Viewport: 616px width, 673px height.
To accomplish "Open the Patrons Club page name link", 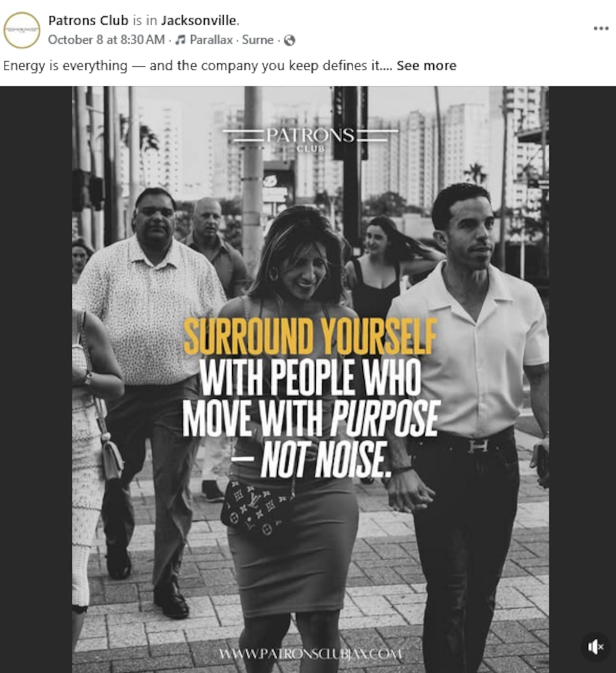I will click(x=88, y=20).
